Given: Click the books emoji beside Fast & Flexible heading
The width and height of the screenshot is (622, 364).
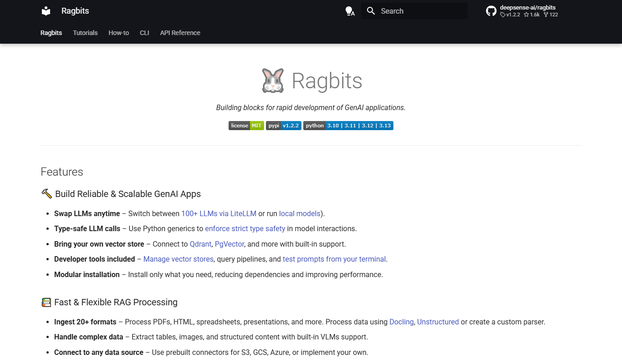Looking at the screenshot, I should pyautogui.click(x=46, y=302).
